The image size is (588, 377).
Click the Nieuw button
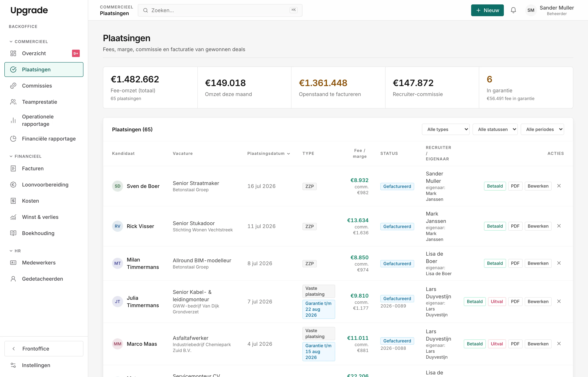pyautogui.click(x=487, y=10)
